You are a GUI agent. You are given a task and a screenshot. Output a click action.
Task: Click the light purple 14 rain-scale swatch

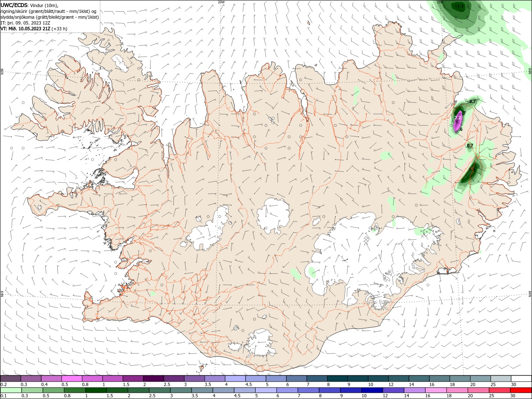point(414,390)
